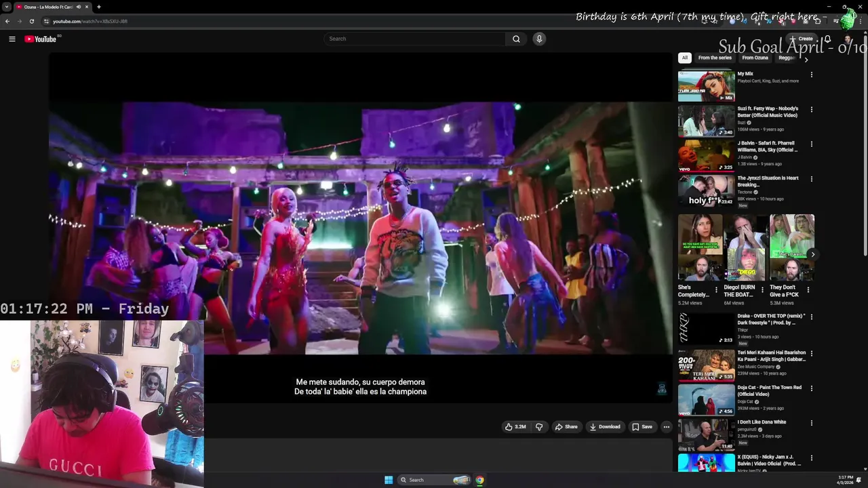Select the All filter chip
Screen dimensions: 868x488
coord(685,58)
